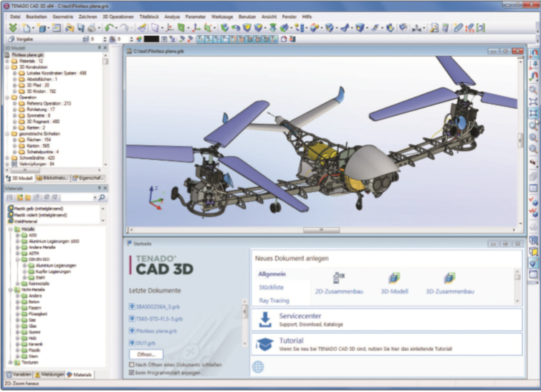Switch to the Bibliotheks tab

52,178
